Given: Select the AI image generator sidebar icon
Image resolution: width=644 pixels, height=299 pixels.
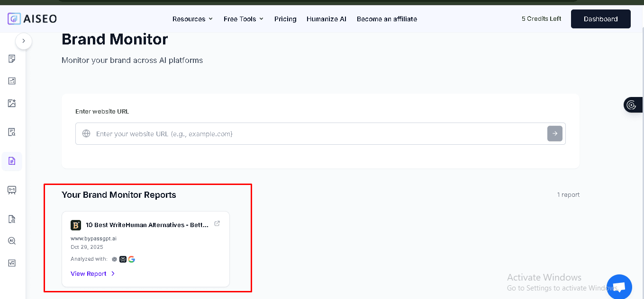Looking at the screenshot, I should click(x=12, y=103).
